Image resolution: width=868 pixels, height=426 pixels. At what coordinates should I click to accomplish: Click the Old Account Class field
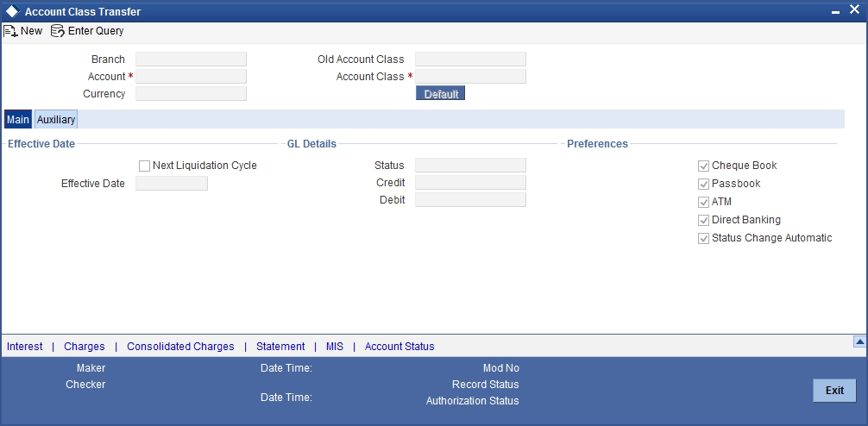point(470,60)
